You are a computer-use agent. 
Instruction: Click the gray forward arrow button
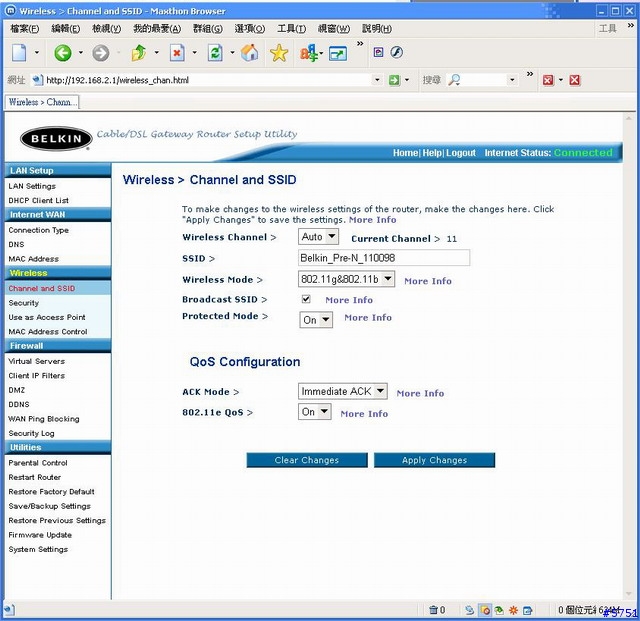pos(101,53)
